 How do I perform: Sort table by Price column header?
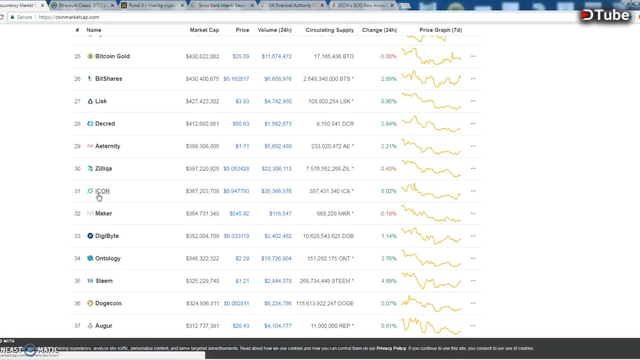coord(242,30)
